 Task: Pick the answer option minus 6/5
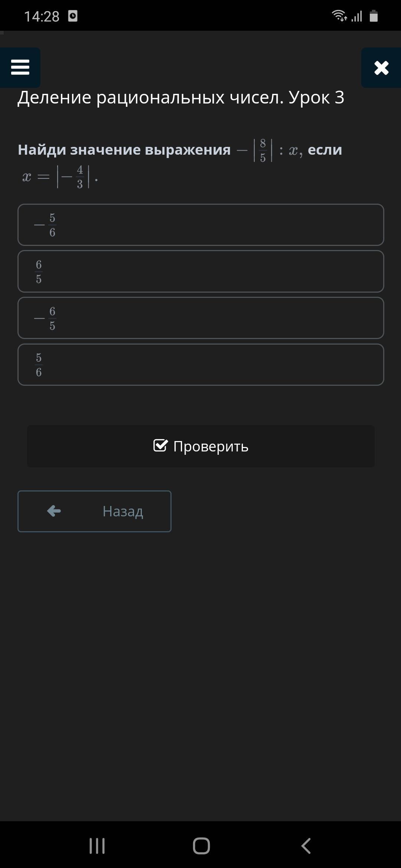(200, 318)
